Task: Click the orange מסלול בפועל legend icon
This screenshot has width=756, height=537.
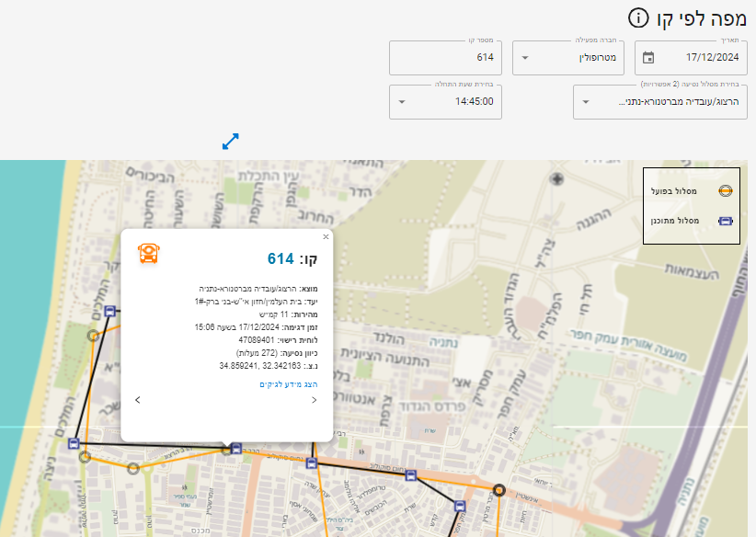Action: tap(725, 191)
